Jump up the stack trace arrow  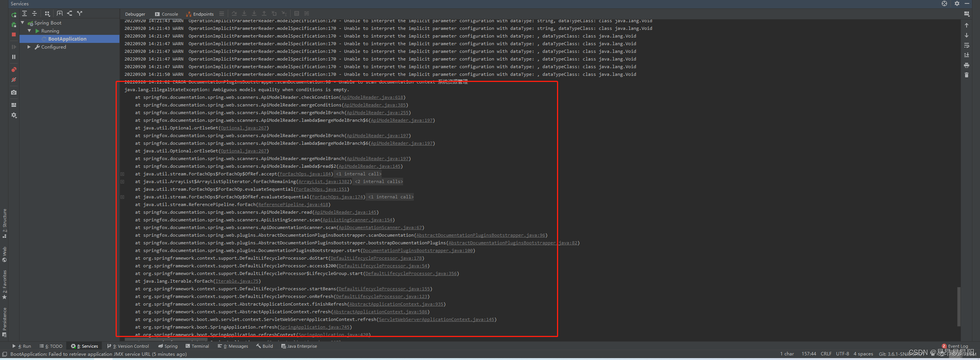pyautogui.click(x=967, y=25)
